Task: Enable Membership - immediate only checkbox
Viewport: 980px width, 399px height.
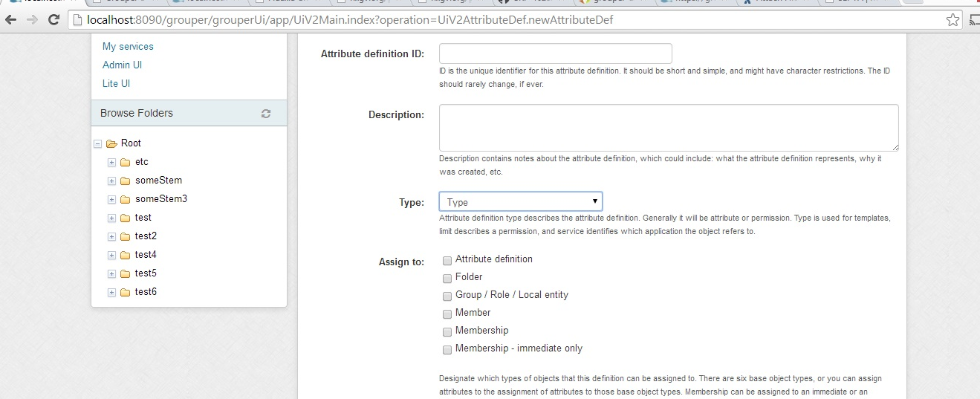Action: [x=447, y=350]
